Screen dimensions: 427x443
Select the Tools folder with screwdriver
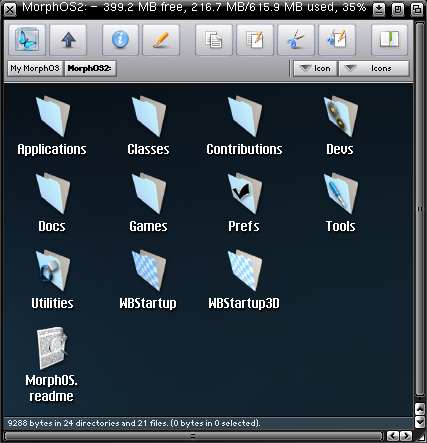pos(341,194)
